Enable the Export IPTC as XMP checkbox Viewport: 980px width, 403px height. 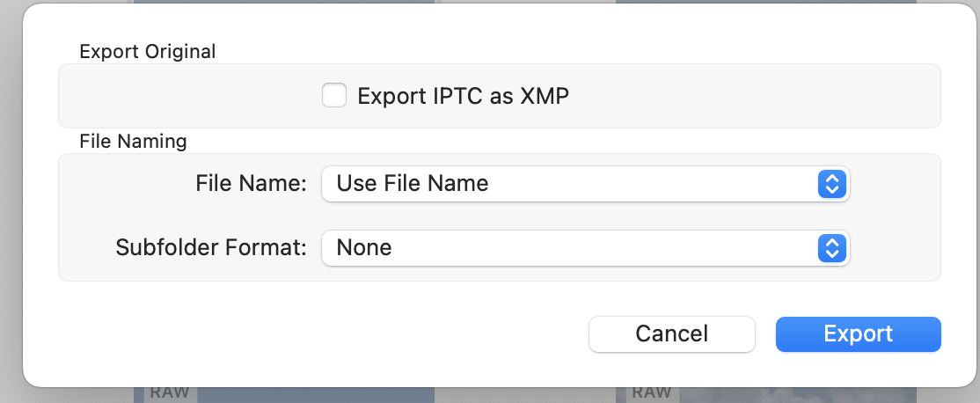(334, 95)
